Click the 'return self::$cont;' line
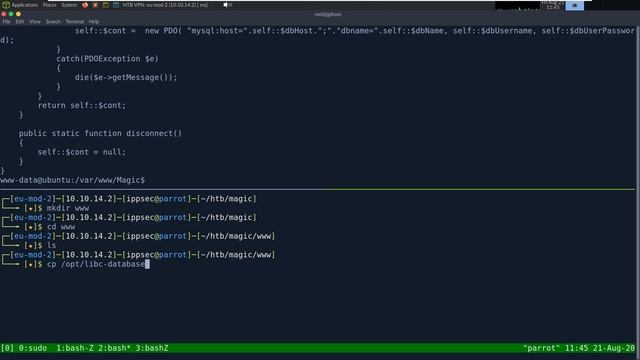This screenshot has width=640, height=360. [x=82, y=105]
